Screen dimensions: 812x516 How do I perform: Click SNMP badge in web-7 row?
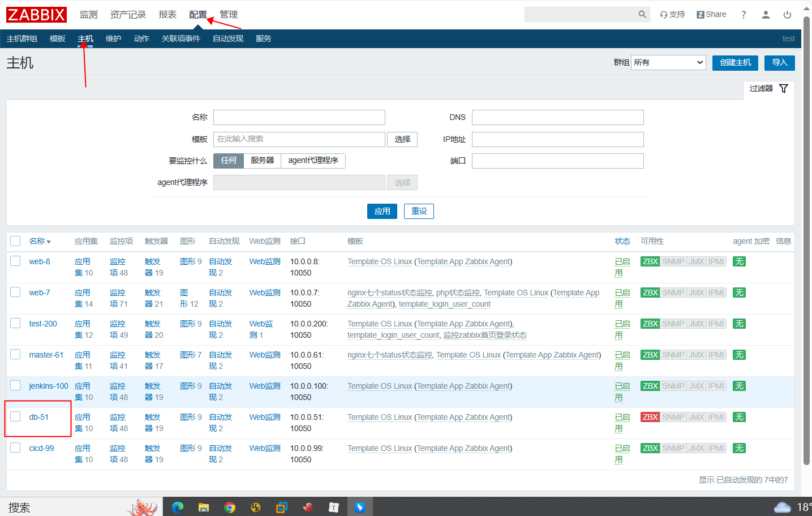673,293
